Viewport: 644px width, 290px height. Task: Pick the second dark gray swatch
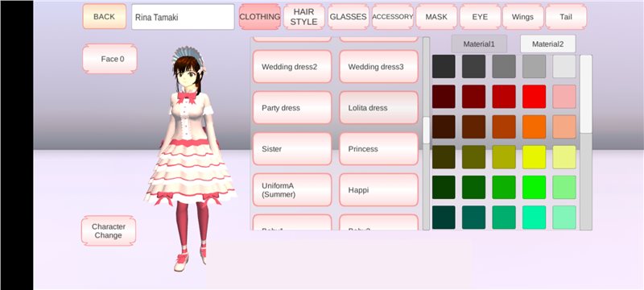click(x=473, y=67)
